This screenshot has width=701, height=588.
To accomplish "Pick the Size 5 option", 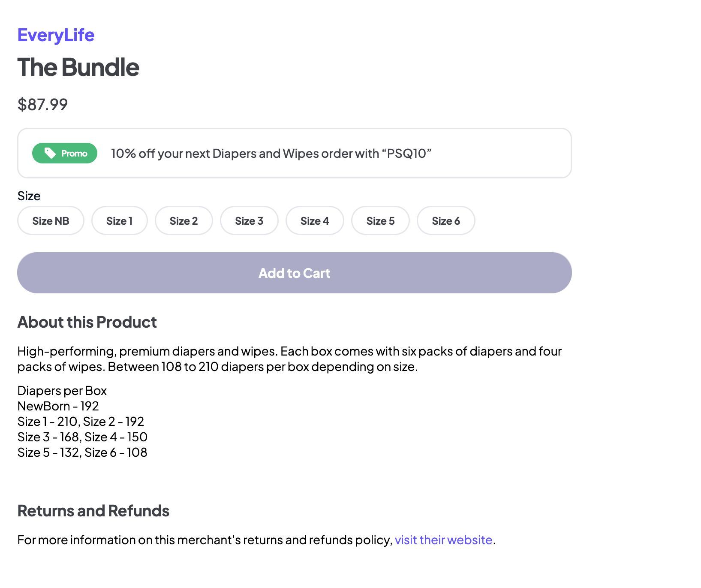I will (x=380, y=220).
